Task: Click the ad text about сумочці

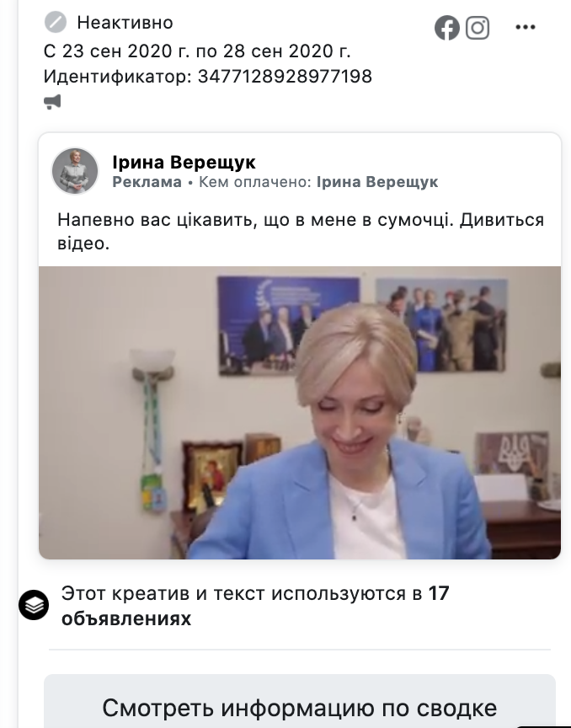Action: coord(301,231)
